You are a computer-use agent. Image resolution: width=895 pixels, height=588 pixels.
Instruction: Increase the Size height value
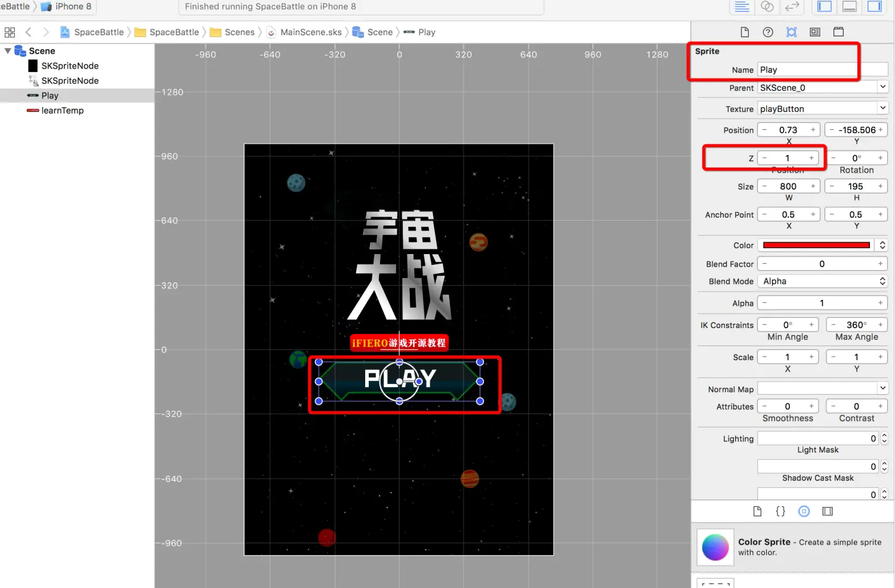[x=880, y=186]
